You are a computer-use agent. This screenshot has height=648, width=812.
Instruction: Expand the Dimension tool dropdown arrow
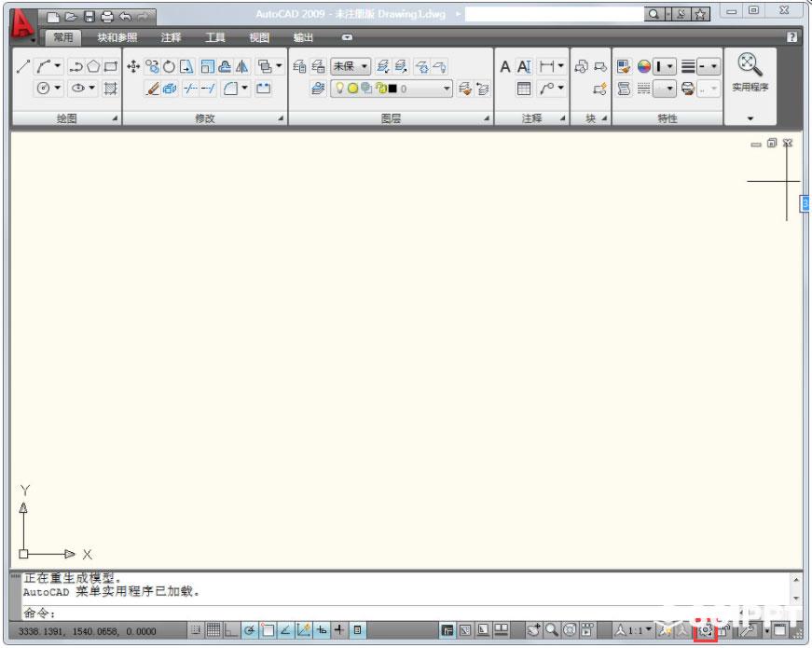point(560,66)
